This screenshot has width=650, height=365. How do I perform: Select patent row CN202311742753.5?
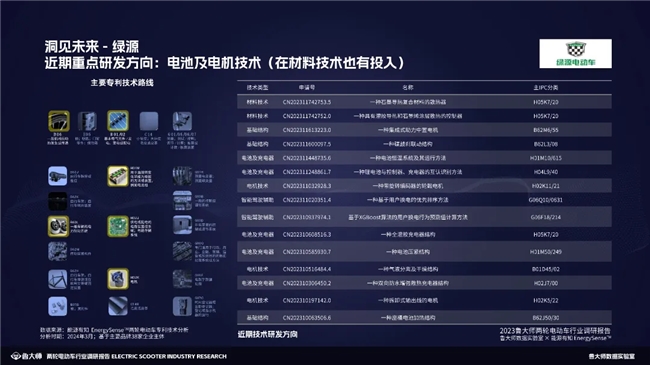click(424, 102)
